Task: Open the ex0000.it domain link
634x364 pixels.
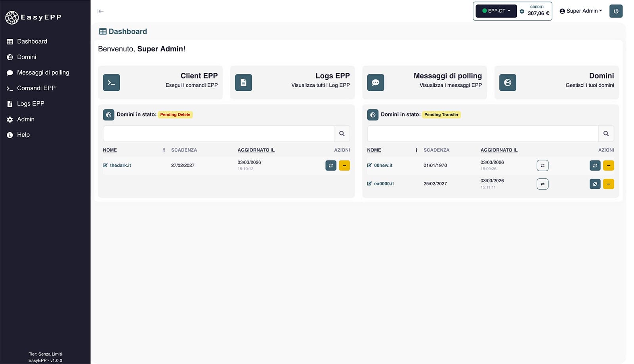Action: [x=384, y=184]
